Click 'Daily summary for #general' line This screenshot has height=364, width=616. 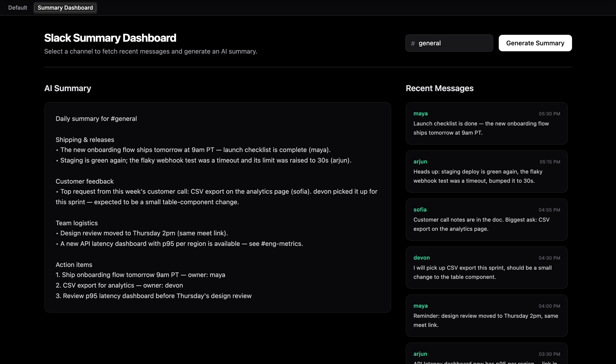pos(96,119)
